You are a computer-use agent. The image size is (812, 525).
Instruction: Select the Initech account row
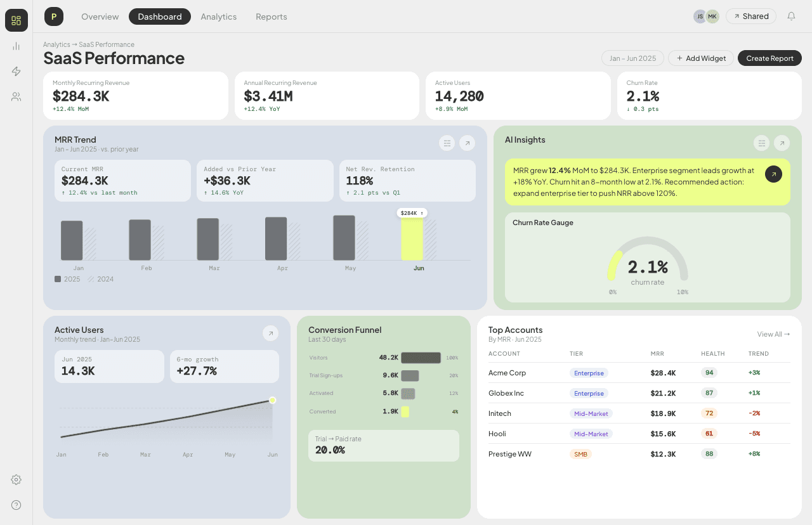coord(639,413)
